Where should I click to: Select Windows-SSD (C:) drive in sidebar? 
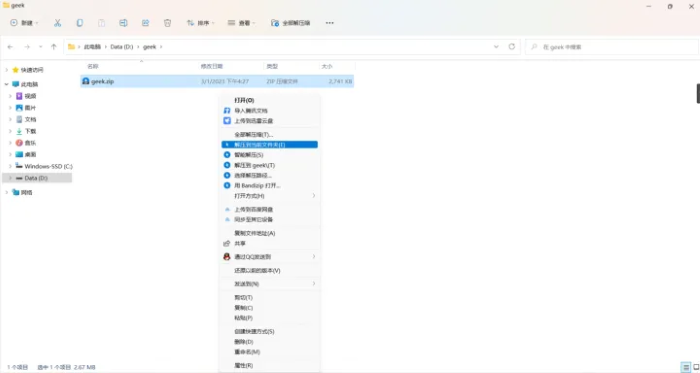48,166
